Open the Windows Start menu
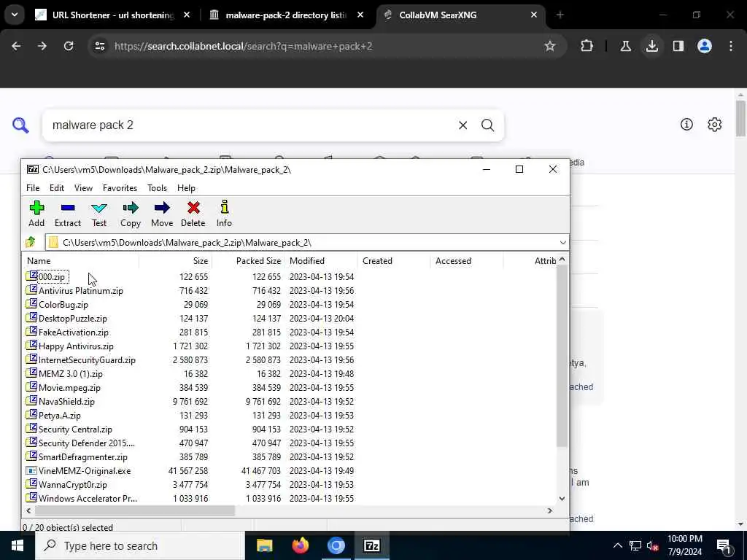This screenshot has height=560, width=747. [18, 545]
